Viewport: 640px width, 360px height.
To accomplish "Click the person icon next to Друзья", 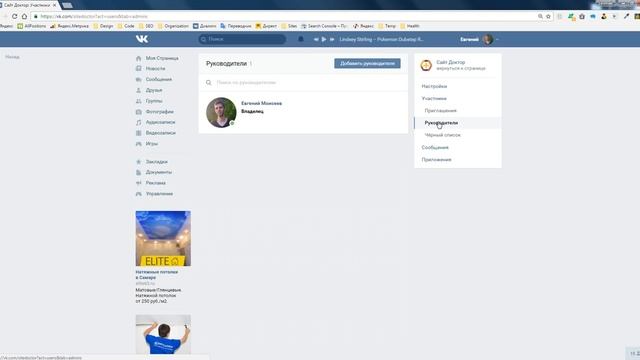I will coord(138,90).
